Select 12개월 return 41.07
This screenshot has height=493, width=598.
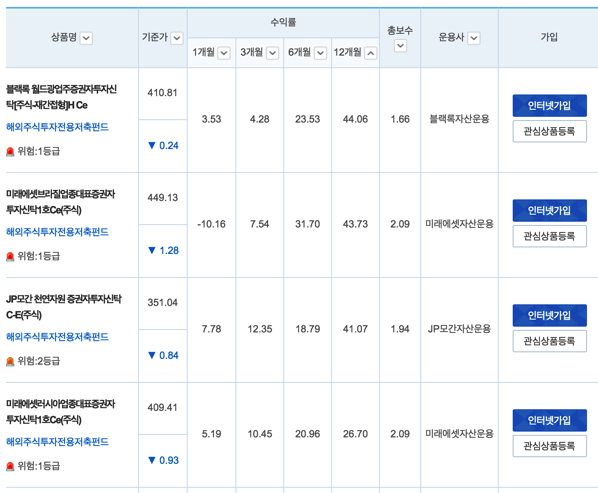[355, 329]
